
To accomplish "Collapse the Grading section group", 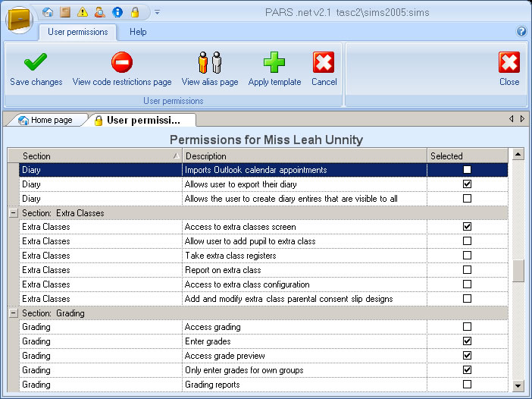I will tap(13, 313).
